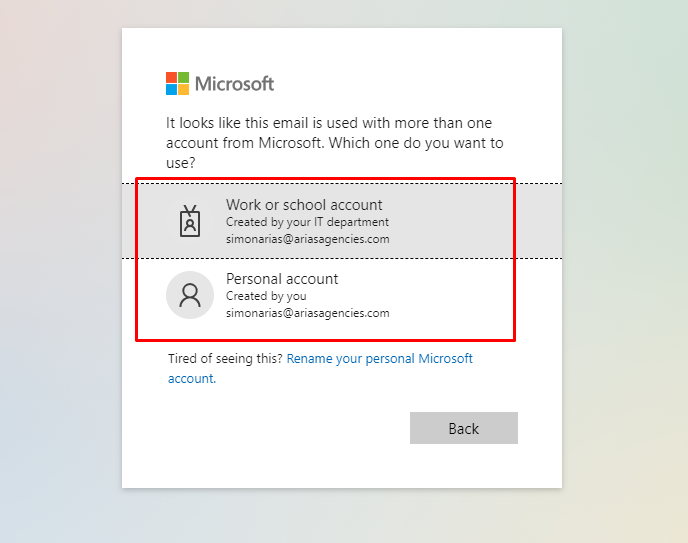Viewport: 688px width, 543px height.
Task: Click the work badge ID icon
Action: [x=190, y=221]
